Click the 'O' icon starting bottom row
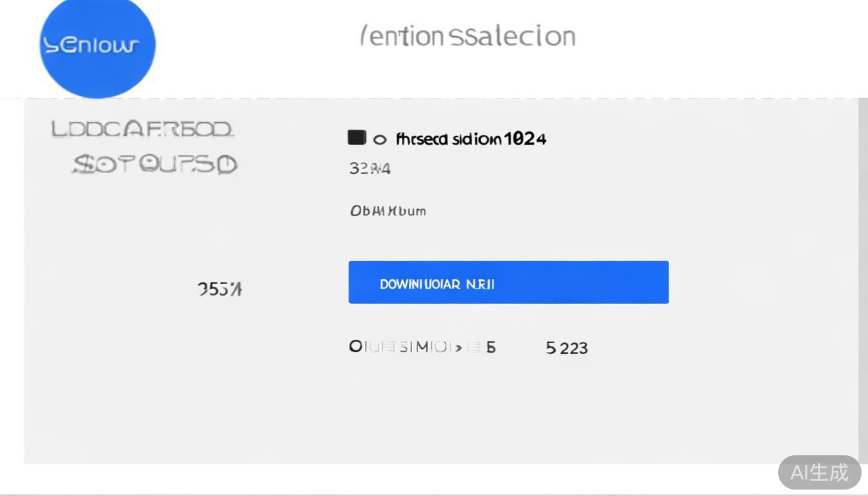Viewport: 868px width, 496px height. [x=355, y=347]
